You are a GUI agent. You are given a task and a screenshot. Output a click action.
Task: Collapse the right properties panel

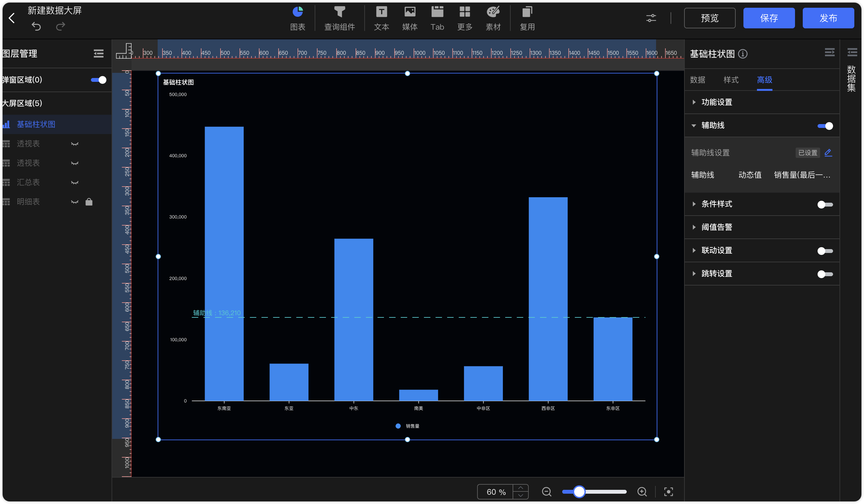tap(830, 53)
